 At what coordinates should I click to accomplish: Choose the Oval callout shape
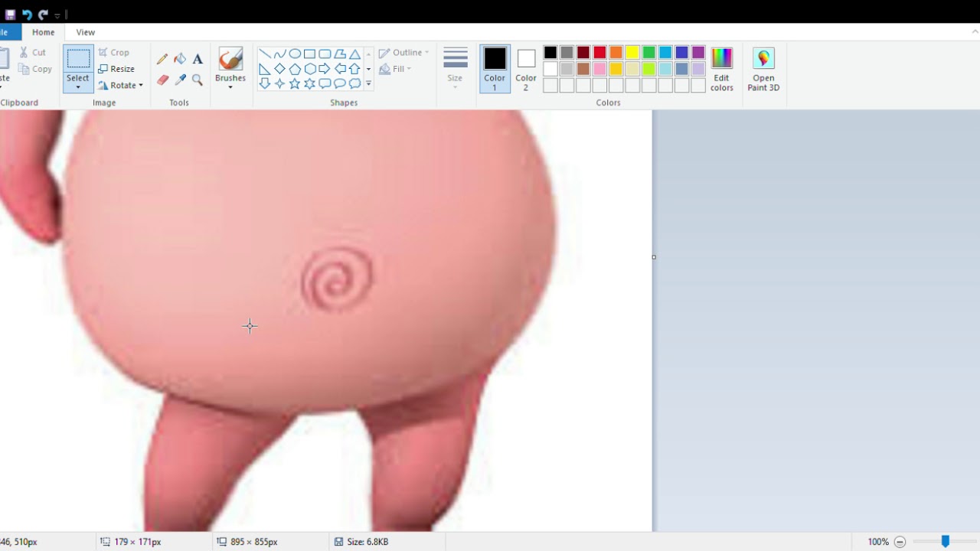point(340,83)
